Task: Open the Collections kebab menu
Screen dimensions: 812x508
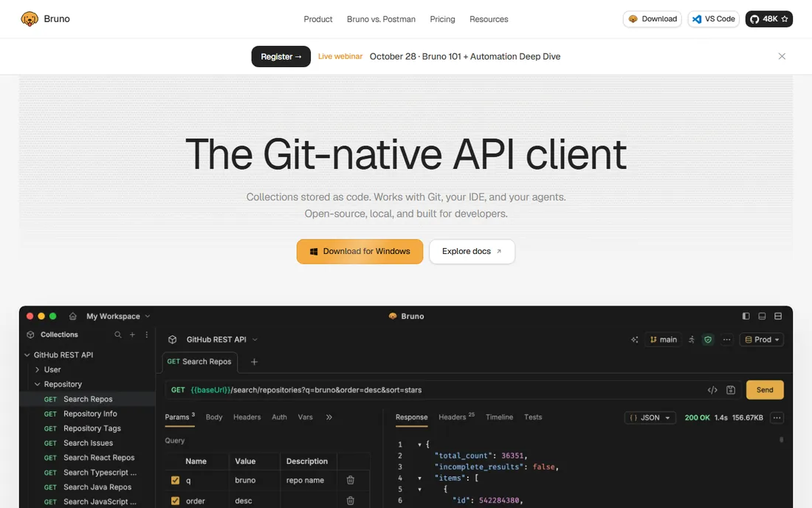Action: tap(147, 334)
